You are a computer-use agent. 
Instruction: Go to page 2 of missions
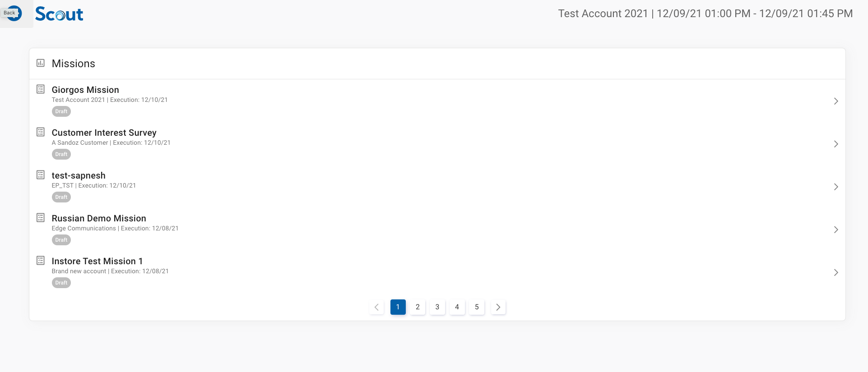tap(418, 307)
